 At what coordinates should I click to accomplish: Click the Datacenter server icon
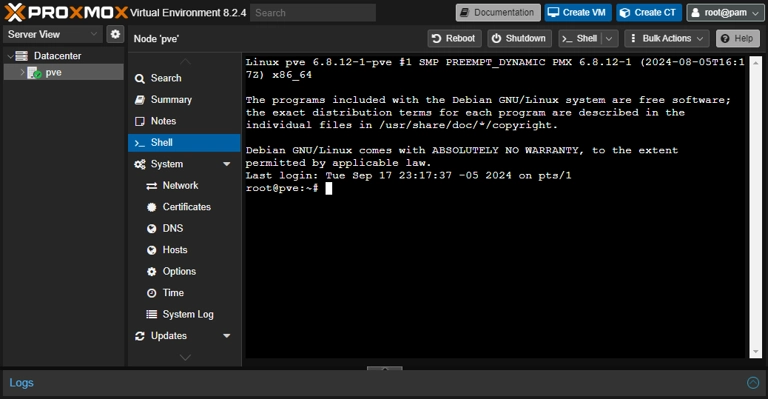coord(22,56)
